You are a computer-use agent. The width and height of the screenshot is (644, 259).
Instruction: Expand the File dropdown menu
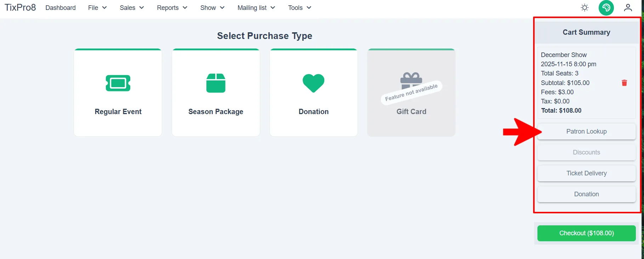(97, 7)
